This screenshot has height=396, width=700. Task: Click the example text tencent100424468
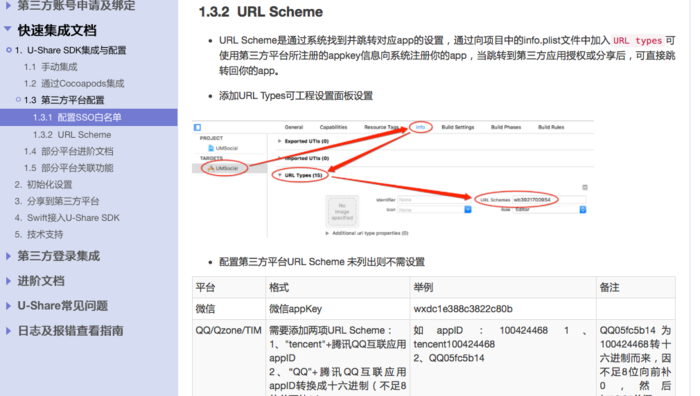[x=454, y=344]
